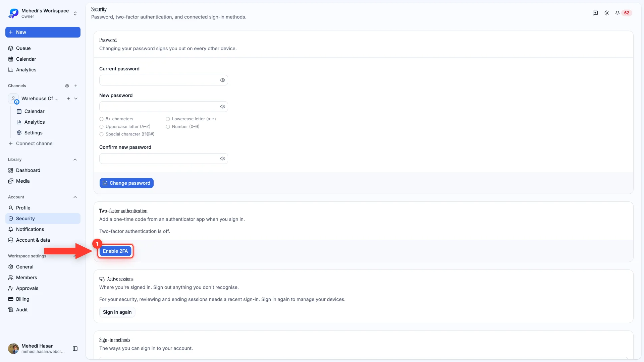Show the current password with eye icon
The image size is (644, 362).
point(223,80)
